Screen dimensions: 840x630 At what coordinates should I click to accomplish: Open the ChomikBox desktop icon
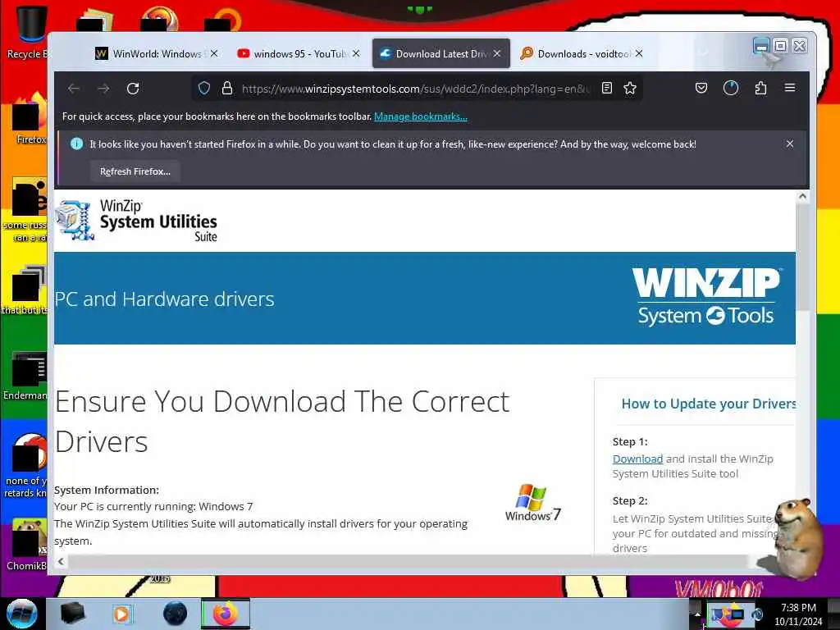click(x=26, y=545)
